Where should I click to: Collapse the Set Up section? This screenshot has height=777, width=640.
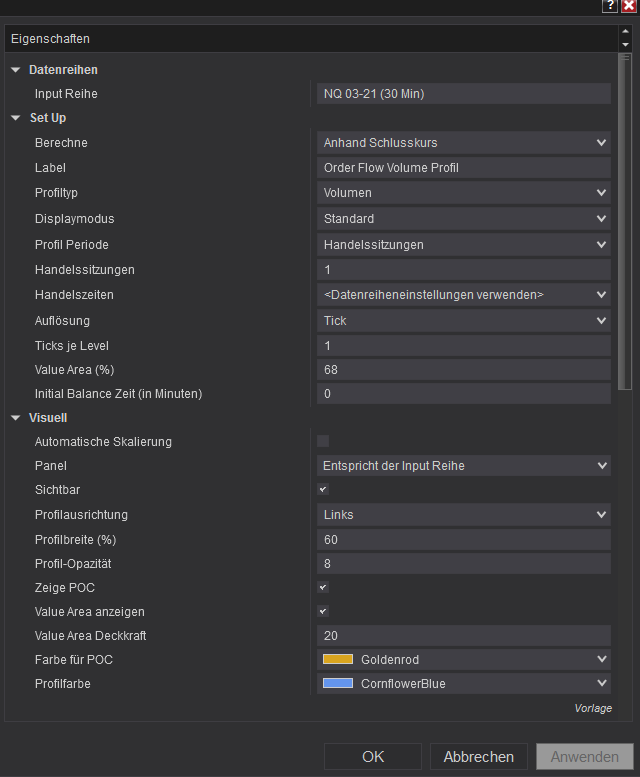[x=15, y=118]
